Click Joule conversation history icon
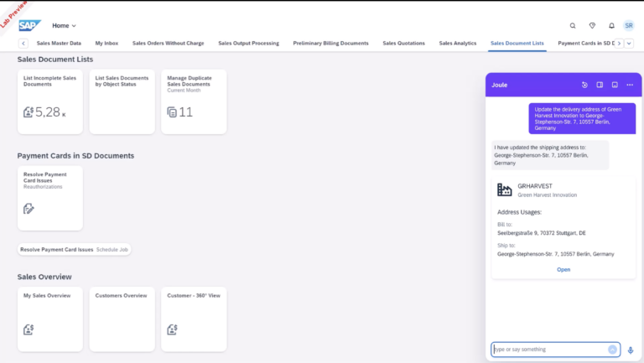Viewport: 644px width, 363px height. tap(584, 85)
